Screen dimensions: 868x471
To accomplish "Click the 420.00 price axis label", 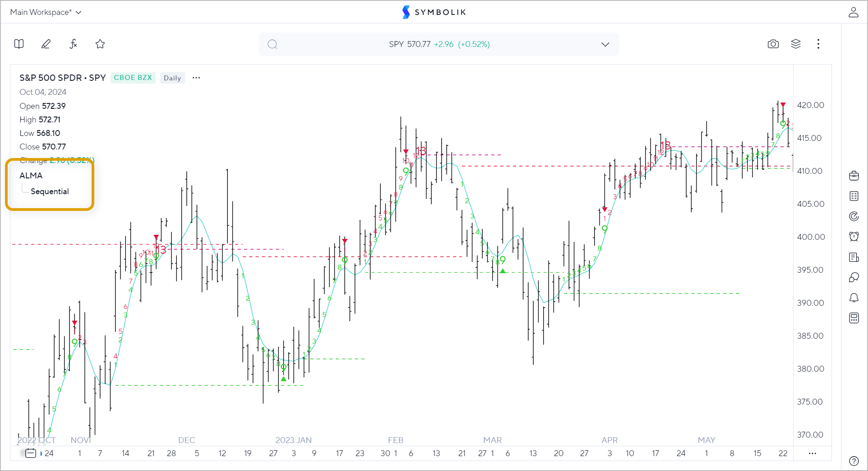I will click(811, 105).
